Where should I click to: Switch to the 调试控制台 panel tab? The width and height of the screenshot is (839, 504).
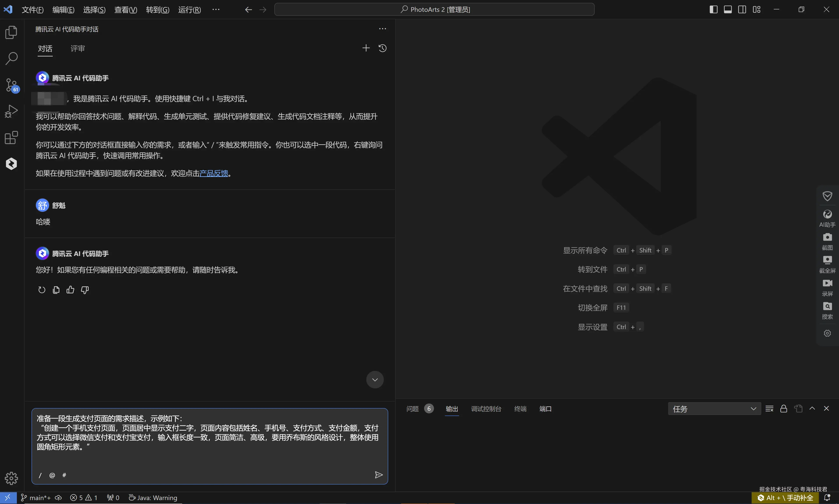(486, 409)
